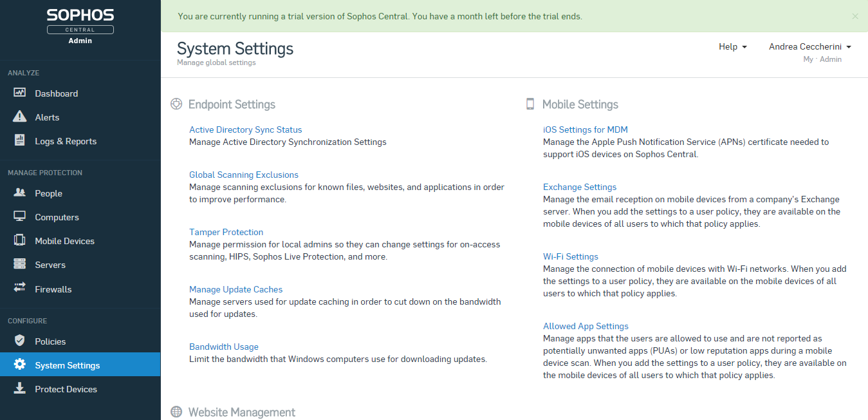Click the Firewalls arrows icon

pos(19,289)
